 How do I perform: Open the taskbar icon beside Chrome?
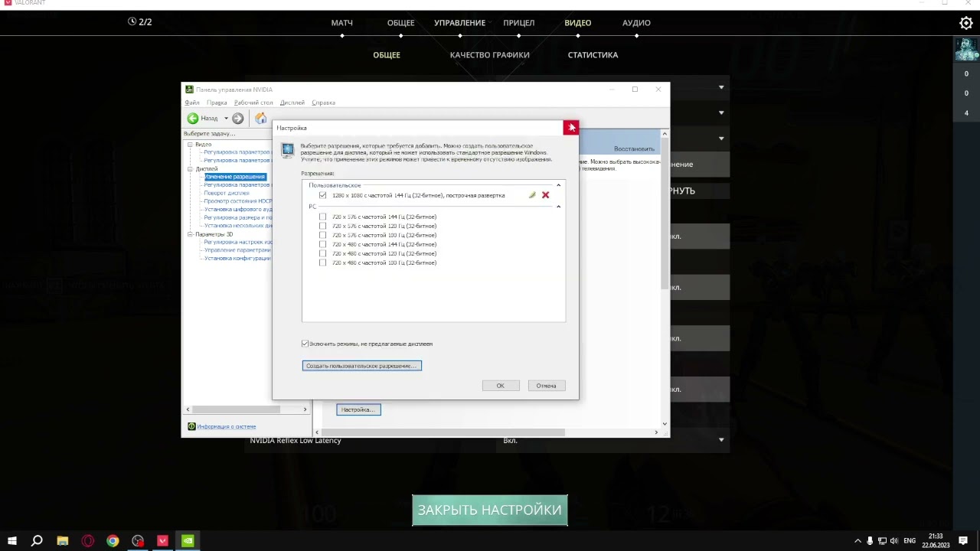tap(138, 541)
